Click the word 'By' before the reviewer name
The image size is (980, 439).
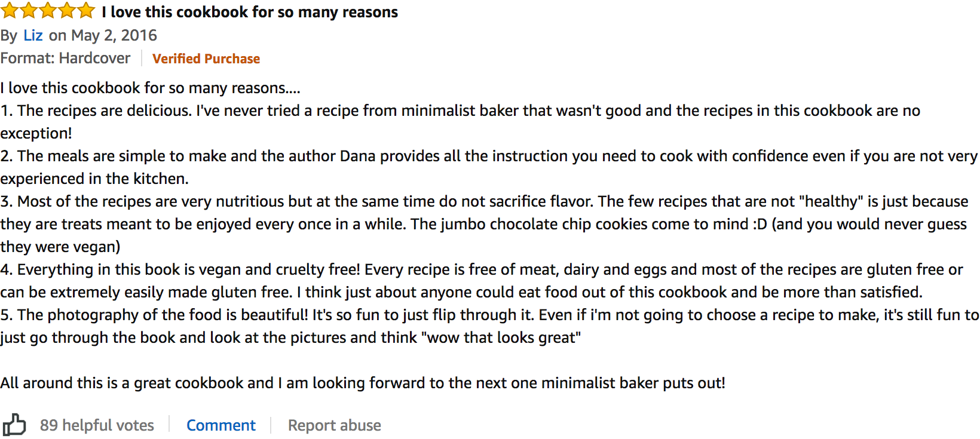[9, 35]
